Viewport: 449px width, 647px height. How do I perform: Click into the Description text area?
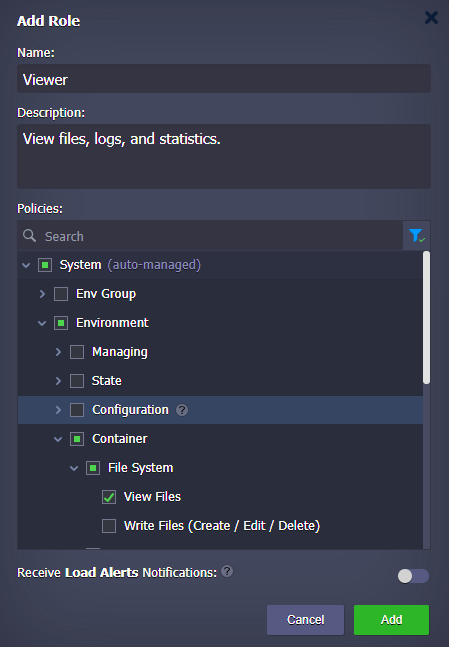[x=224, y=156]
